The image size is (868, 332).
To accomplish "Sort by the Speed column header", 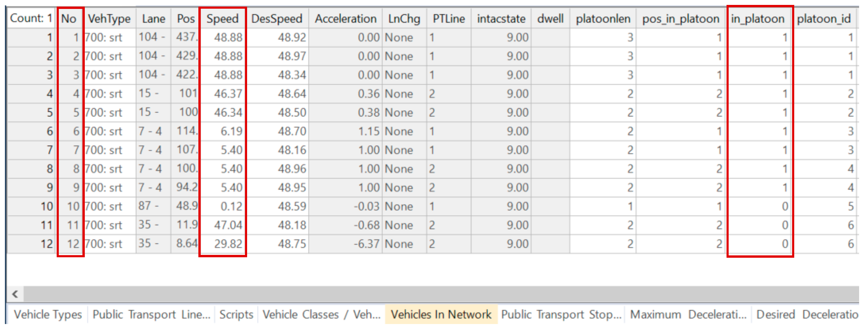I will pos(223,19).
